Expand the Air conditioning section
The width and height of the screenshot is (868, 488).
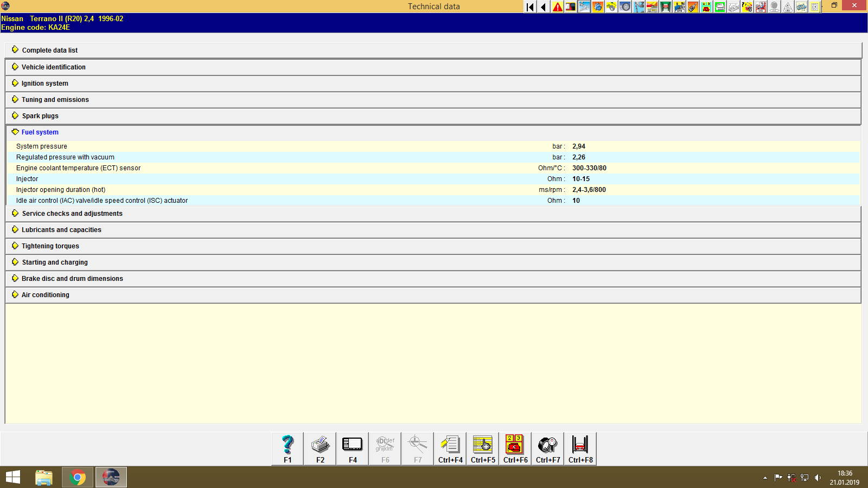click(45, 294)
